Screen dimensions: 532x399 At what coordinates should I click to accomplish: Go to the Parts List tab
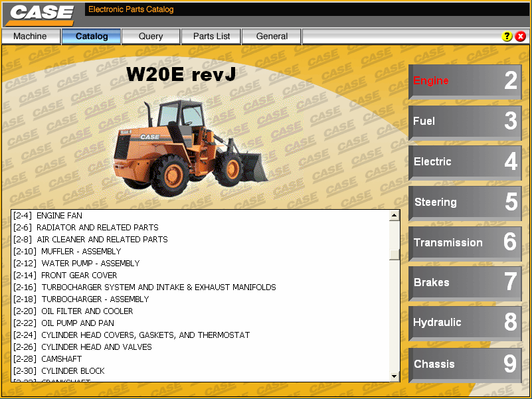211,37
